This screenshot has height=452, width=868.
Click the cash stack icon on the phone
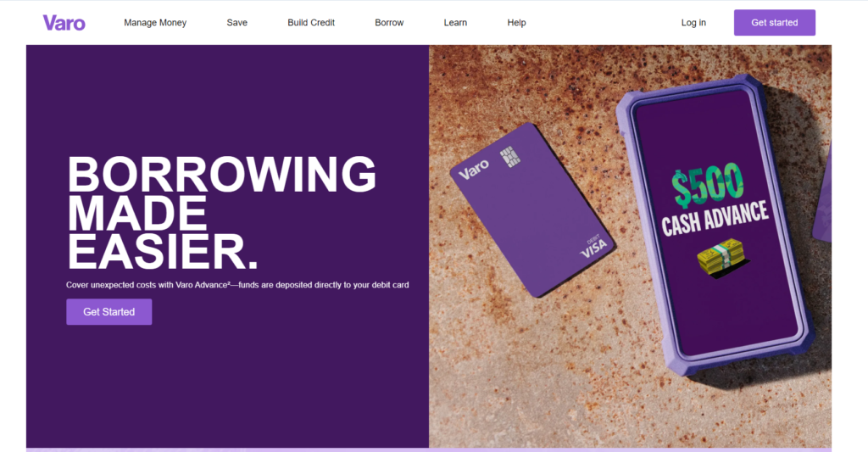pos(721,257)
